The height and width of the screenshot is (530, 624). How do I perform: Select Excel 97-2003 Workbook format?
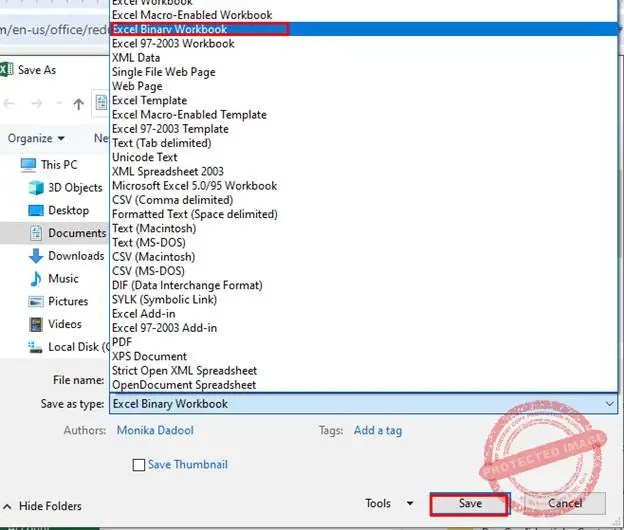coord(363,43)
